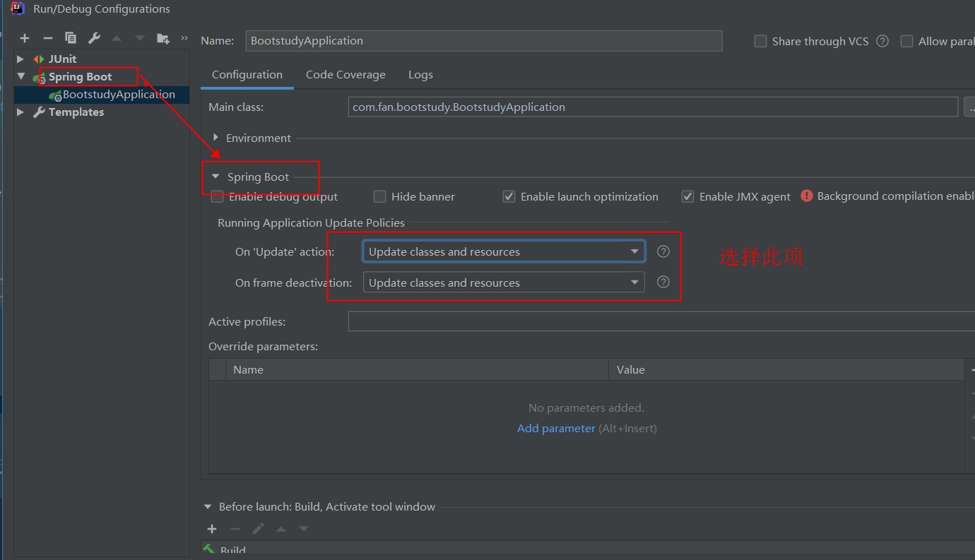The width and height of the screenshot is (975, 560).
Task: Toggle Hide banner checkbox
Action: (380, 196)
